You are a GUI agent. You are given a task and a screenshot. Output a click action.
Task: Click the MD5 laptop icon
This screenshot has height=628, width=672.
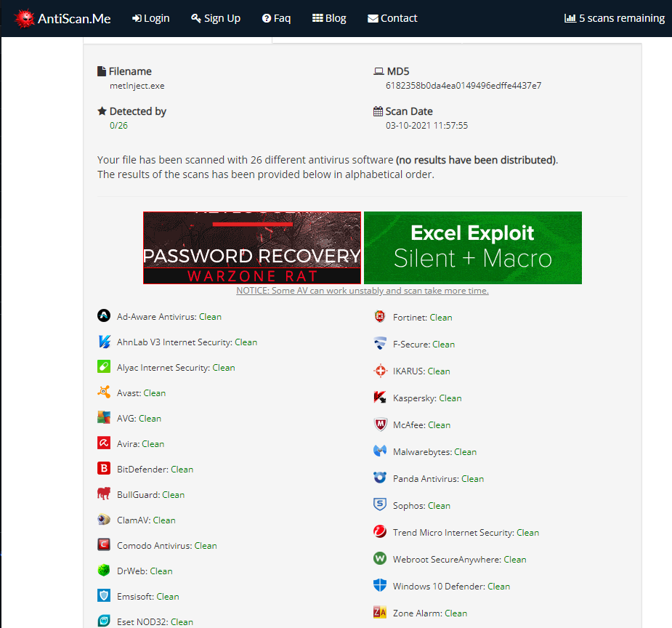click(378, 71)
